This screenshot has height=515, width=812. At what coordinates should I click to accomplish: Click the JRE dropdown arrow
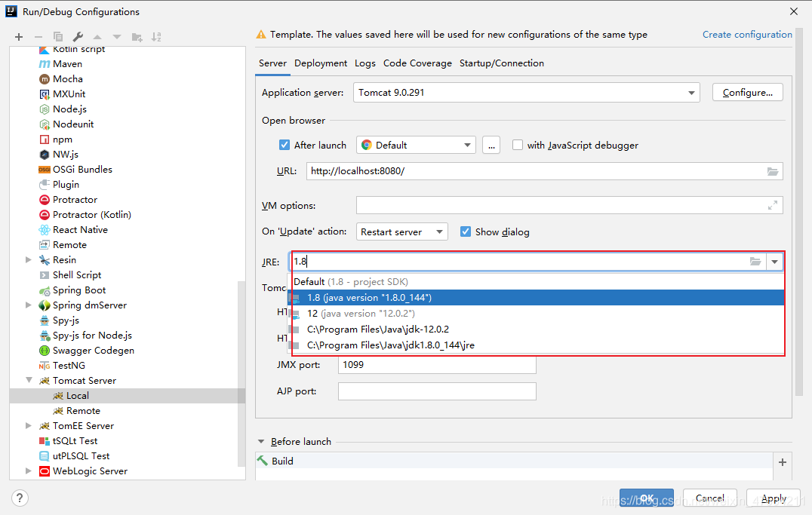(774, 262)
